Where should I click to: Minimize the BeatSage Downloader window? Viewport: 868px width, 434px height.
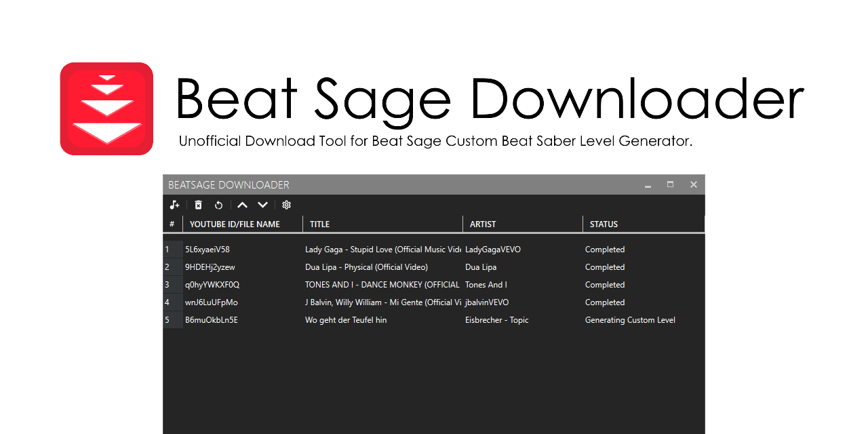(648, 185)
